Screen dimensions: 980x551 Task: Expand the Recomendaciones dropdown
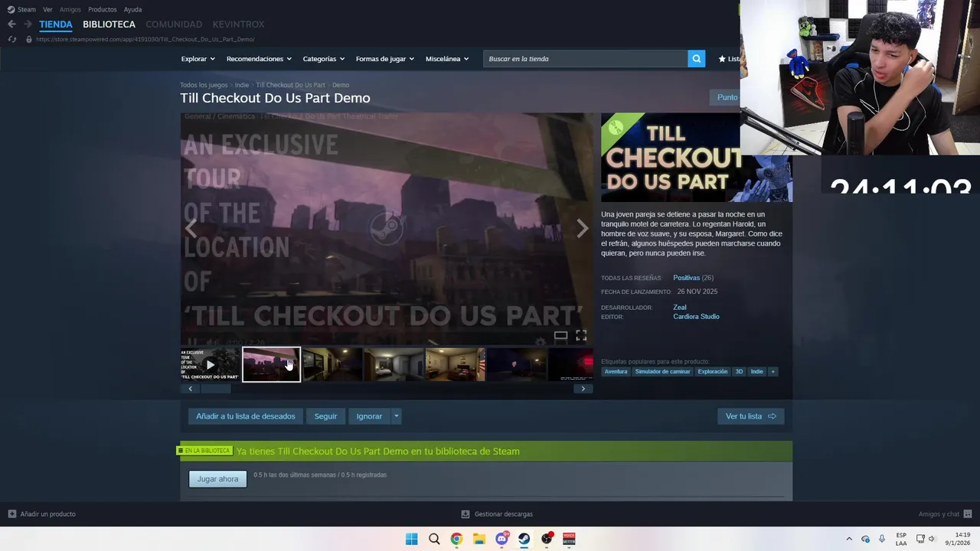pos(259,59)
